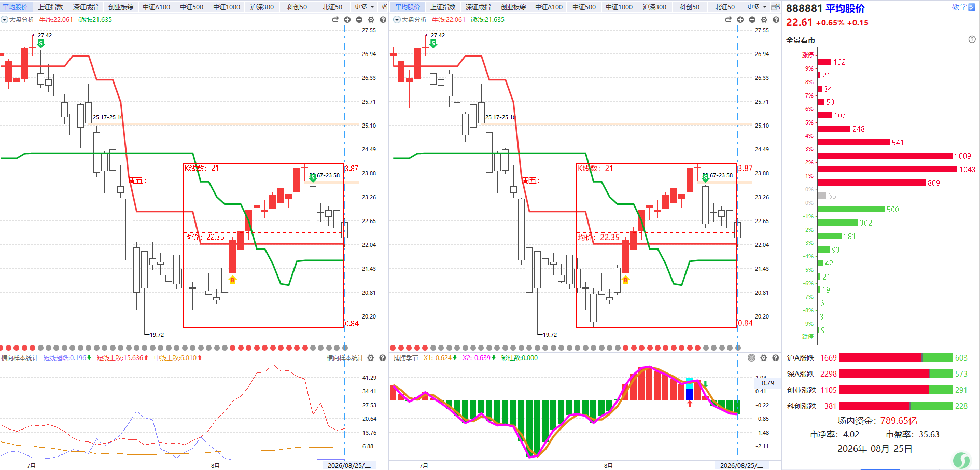Switch left chart to 上证指数 tab

[50, 7]
